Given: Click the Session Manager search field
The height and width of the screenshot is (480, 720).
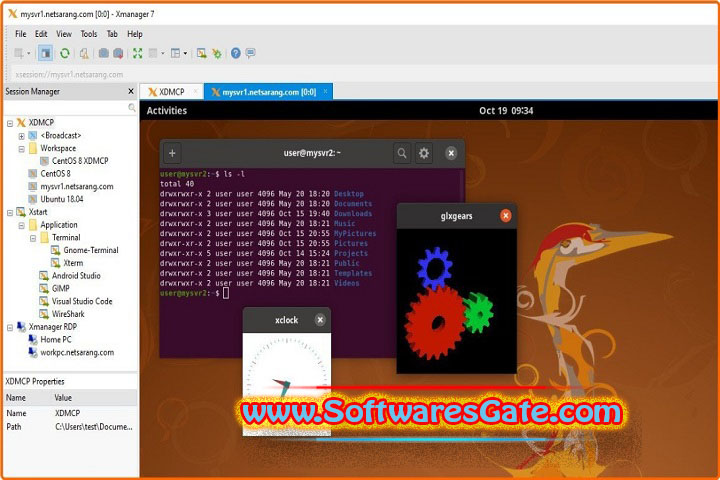Looking at the screenshot, I should (x=70, y=107).
